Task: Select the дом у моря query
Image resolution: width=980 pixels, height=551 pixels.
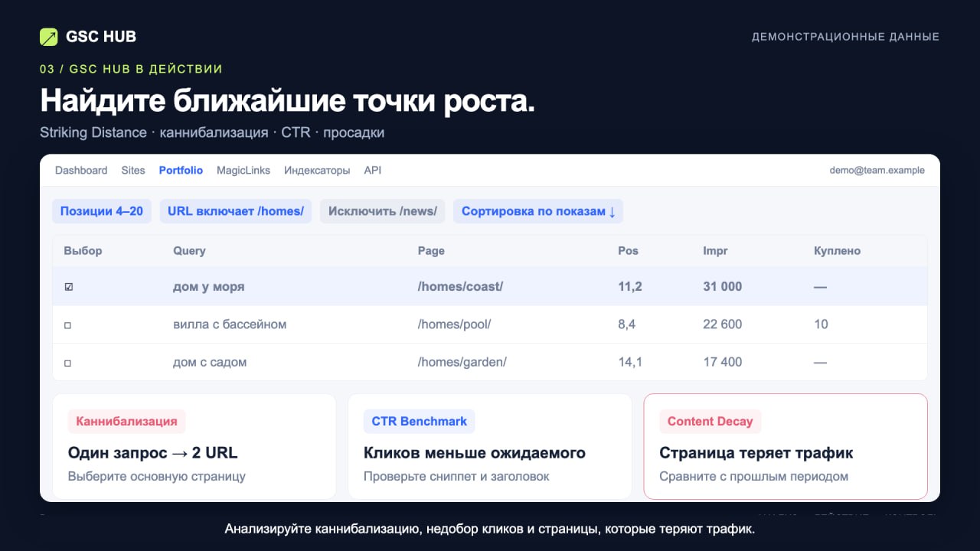Action: 209,287
